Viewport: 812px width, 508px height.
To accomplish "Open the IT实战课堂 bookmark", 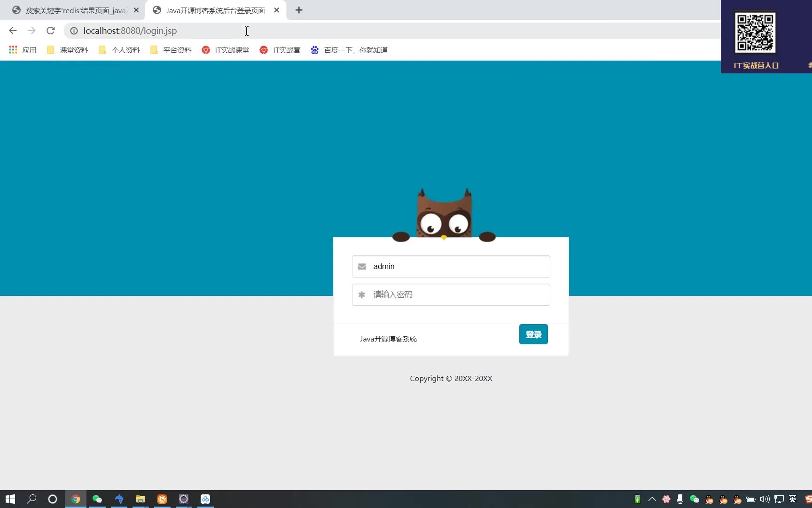I will 226,50.
